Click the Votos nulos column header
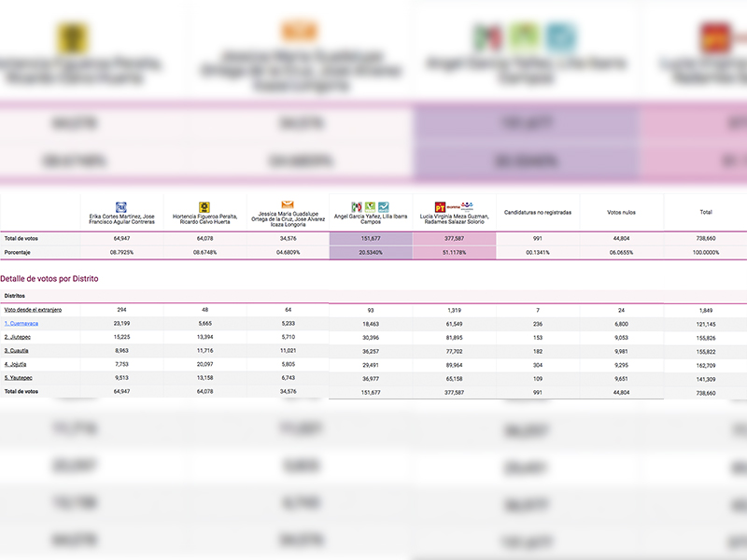This screenshot has width=747, height=560. 621,213
